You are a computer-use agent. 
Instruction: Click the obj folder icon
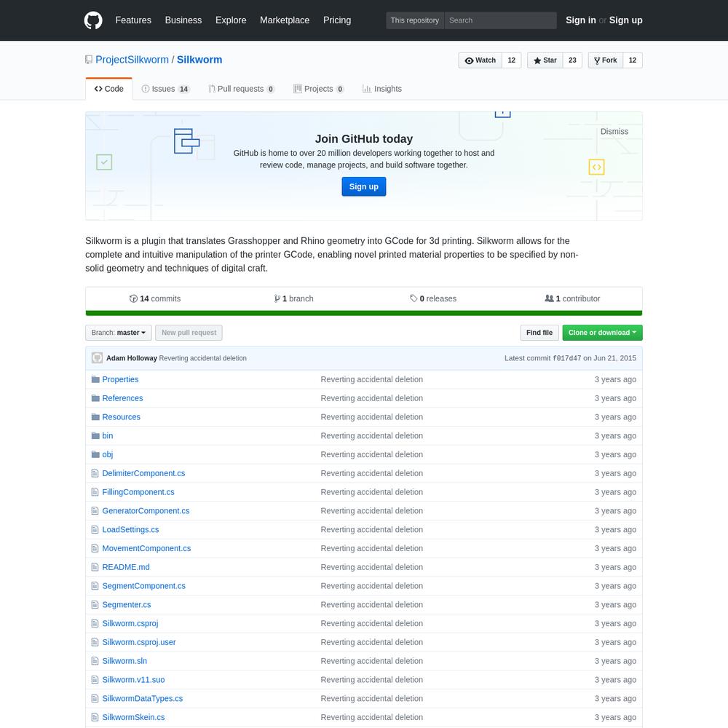pyautogui.click(x=95, y=454)
